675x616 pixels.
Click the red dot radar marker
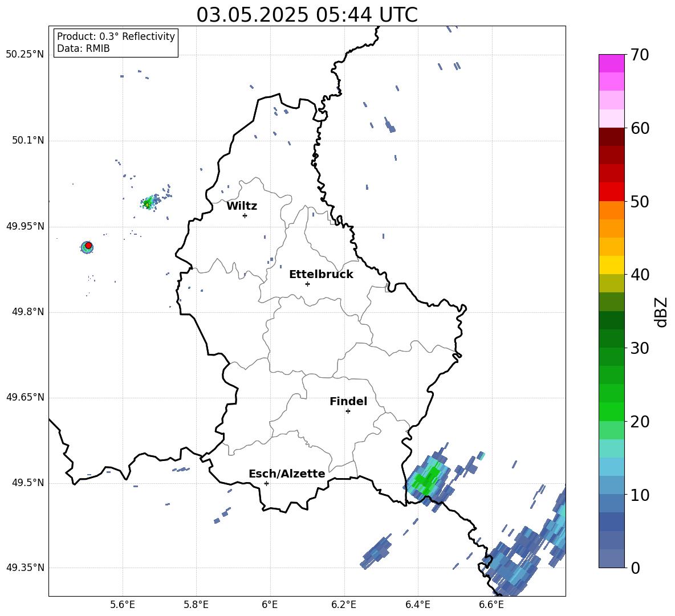tap(88, 246)
